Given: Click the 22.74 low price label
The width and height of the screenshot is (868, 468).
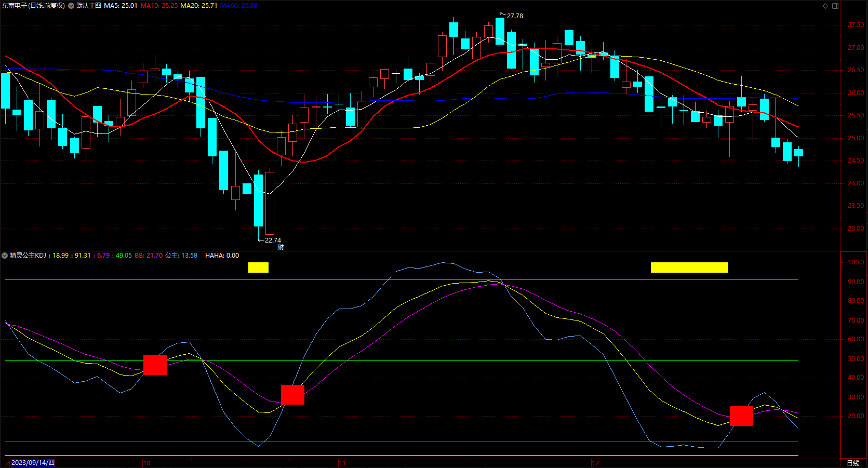Looking at the screenshot, I should click(273, 240).
